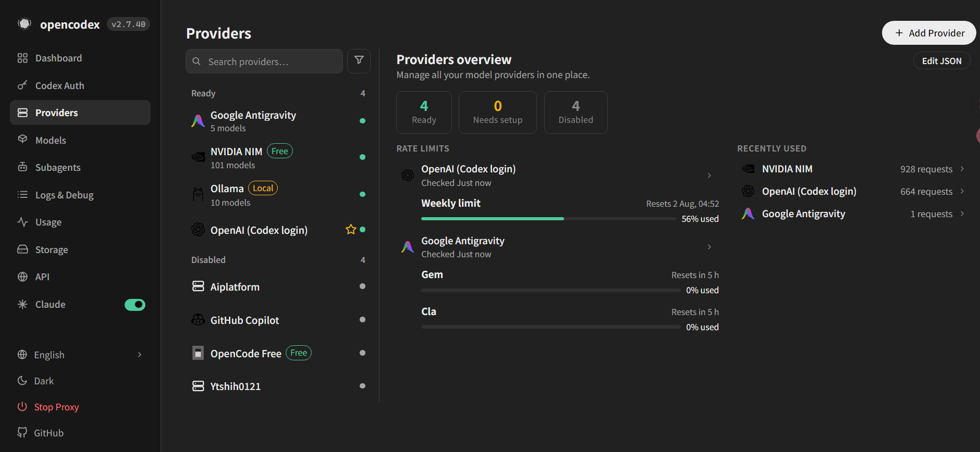Click Google Antigravity green status dot
This screenshot has height=452, width=980.
point(362,121)
